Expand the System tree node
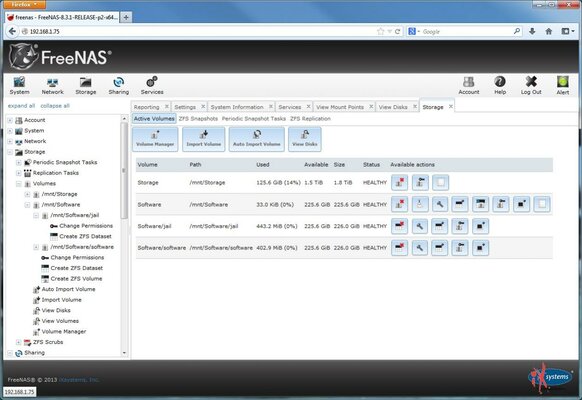This screenshot has width=582, height=400. 10,131
